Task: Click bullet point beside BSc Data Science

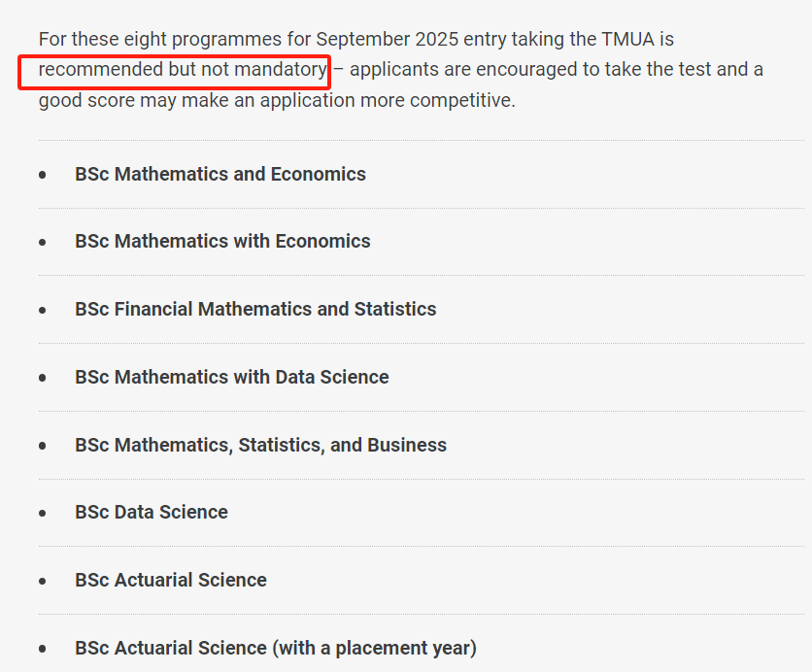Action: point(43,513)
